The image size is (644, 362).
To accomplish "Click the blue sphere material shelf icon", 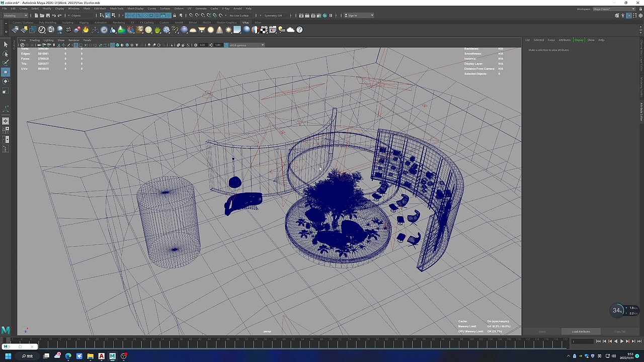I will (x=246, y=30).
